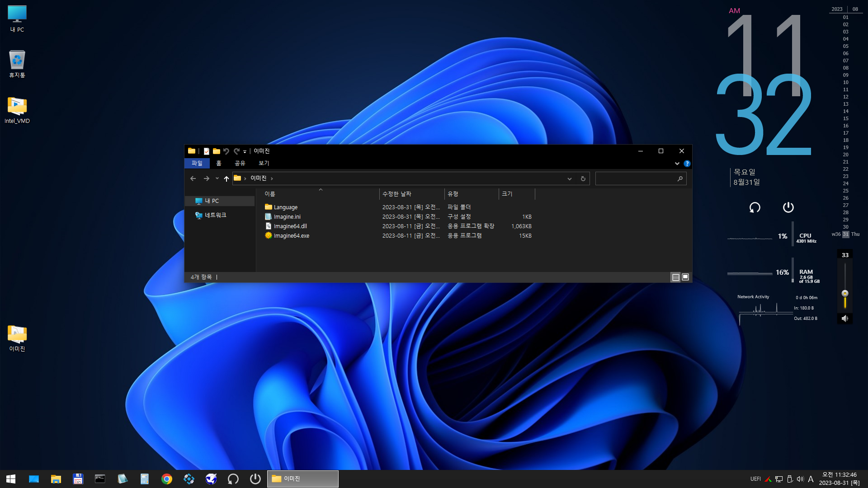This screenshot has height=488, width=868.
Task: Refresh the folder view
Action: [x=583, y=179]
